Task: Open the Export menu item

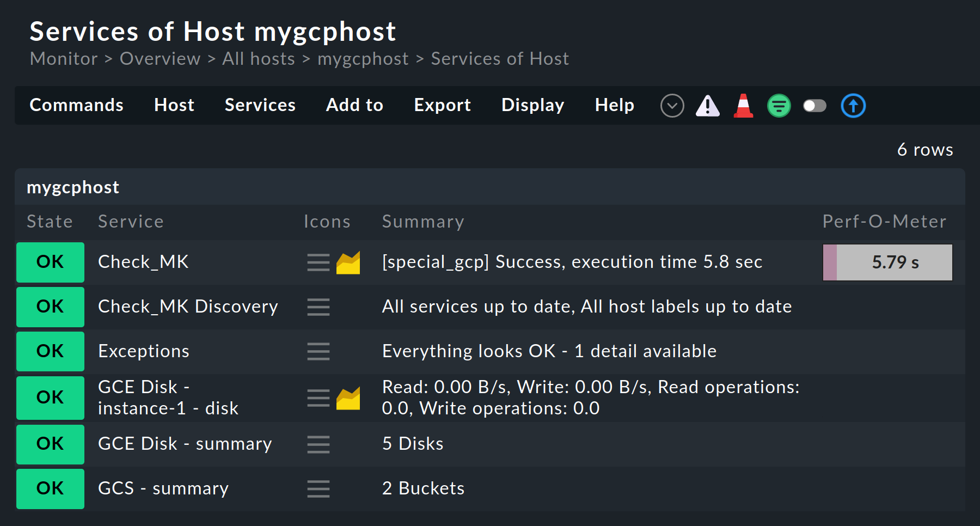Action: [442, 105]
